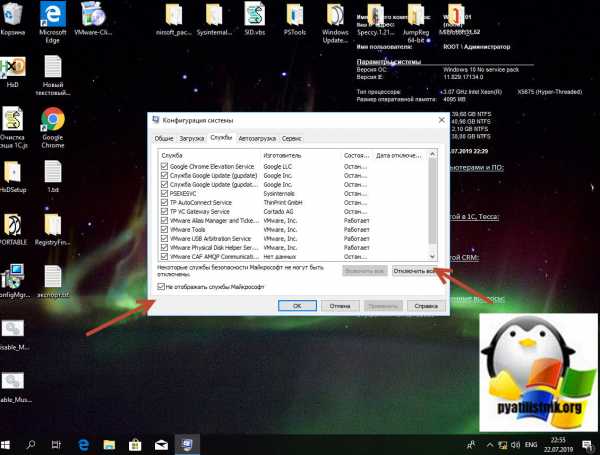Open the PSTools folder icon
The width and height of the screenshot is (600, 455).
(x=295, y=19)
